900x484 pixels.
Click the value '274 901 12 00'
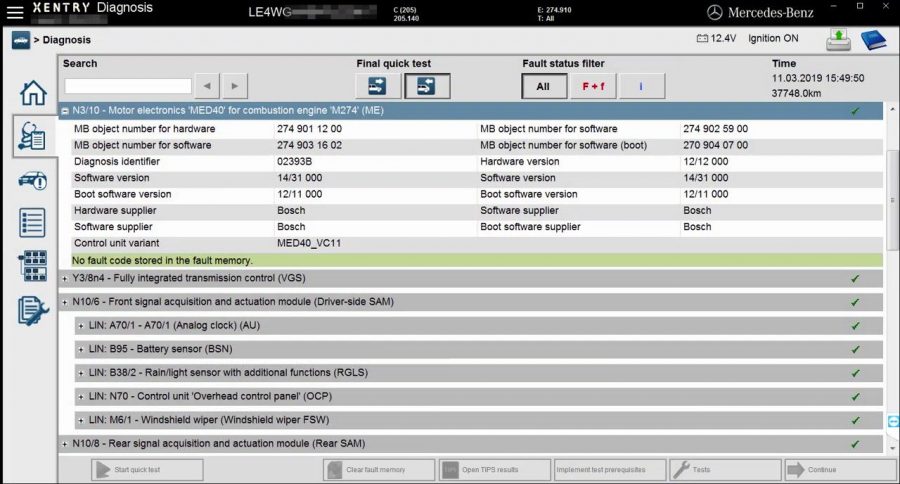pyautogui.click(x=309, y=129)
